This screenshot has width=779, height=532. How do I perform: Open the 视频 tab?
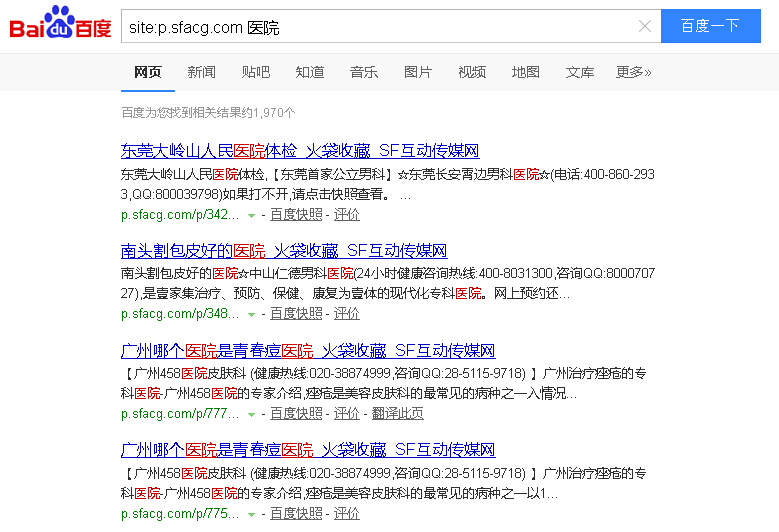point(472,72)
